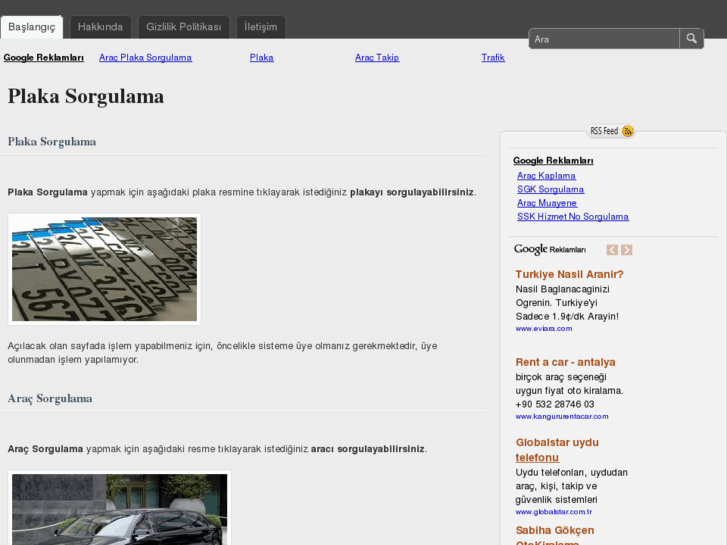
Task: Switch to the Başlangıç tab
Action: 32,27
